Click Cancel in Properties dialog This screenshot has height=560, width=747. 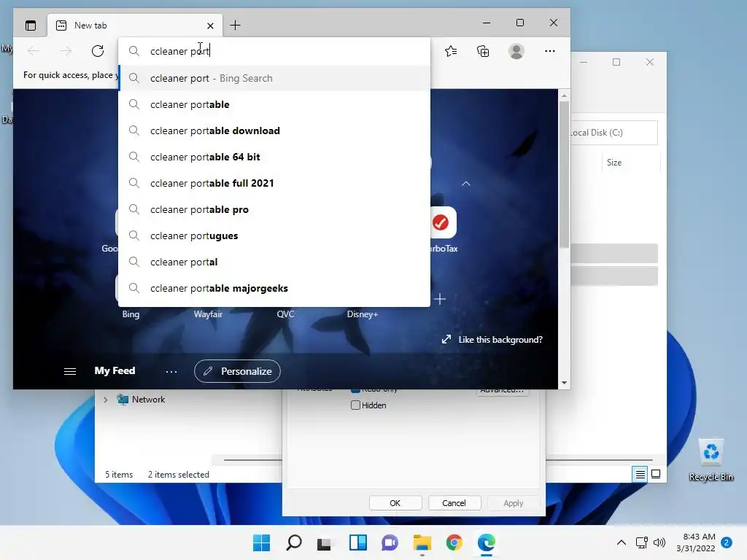coord(454,503)
